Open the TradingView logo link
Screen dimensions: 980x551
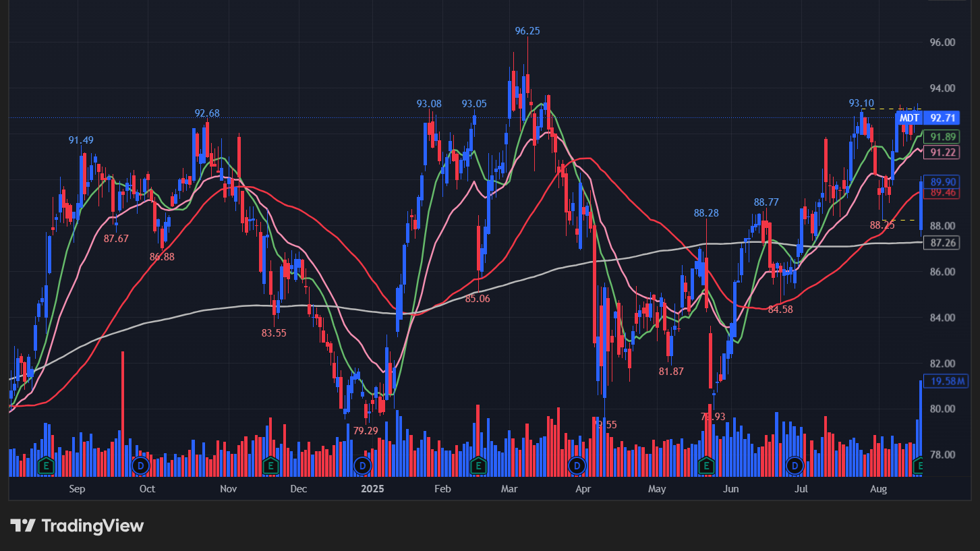77,525
